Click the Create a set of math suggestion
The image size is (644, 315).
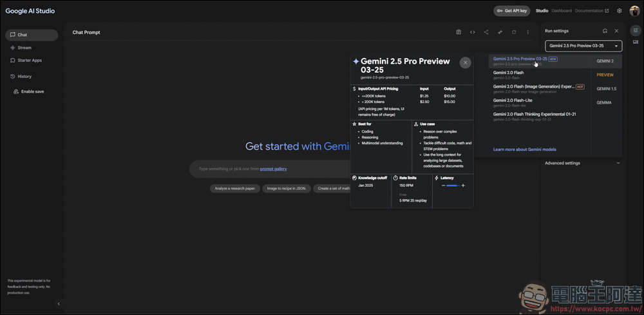click(x=332, y=189)
